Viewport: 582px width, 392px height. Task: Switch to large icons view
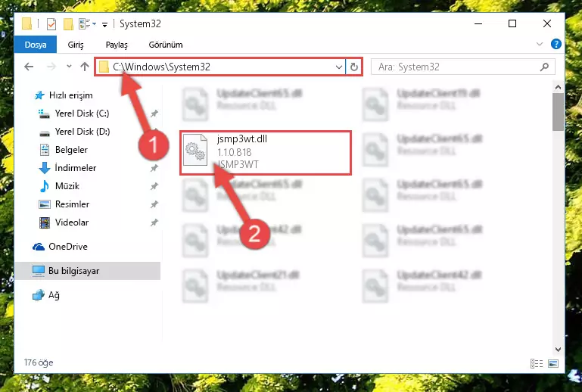tap(553, 363)
